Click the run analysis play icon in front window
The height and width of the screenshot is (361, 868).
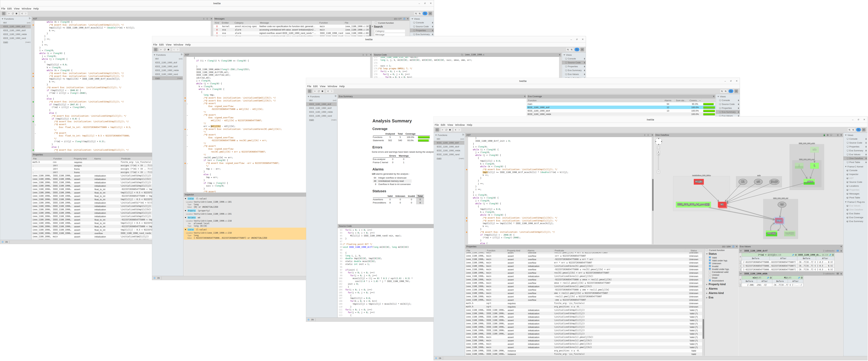442,130
